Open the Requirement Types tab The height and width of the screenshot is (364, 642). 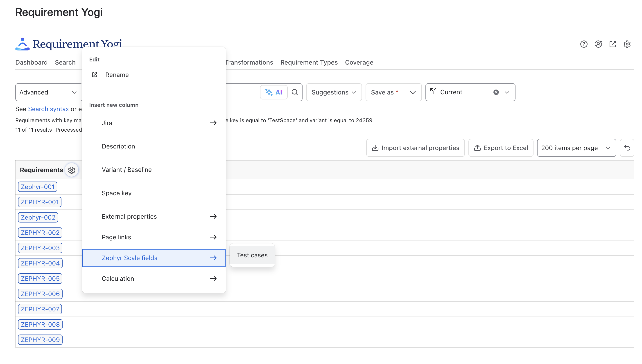click(309, 63)
